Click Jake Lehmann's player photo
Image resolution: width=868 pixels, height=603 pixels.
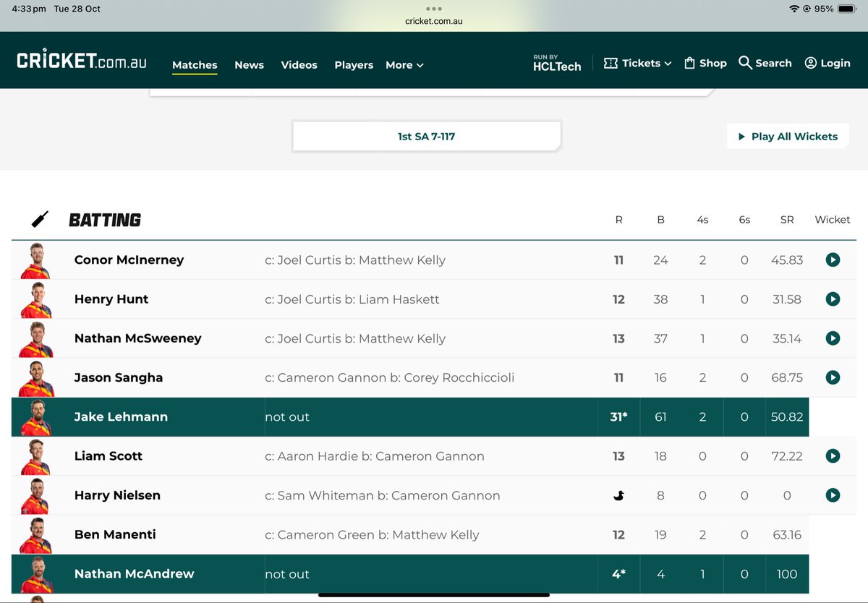(x=35, y=417)
